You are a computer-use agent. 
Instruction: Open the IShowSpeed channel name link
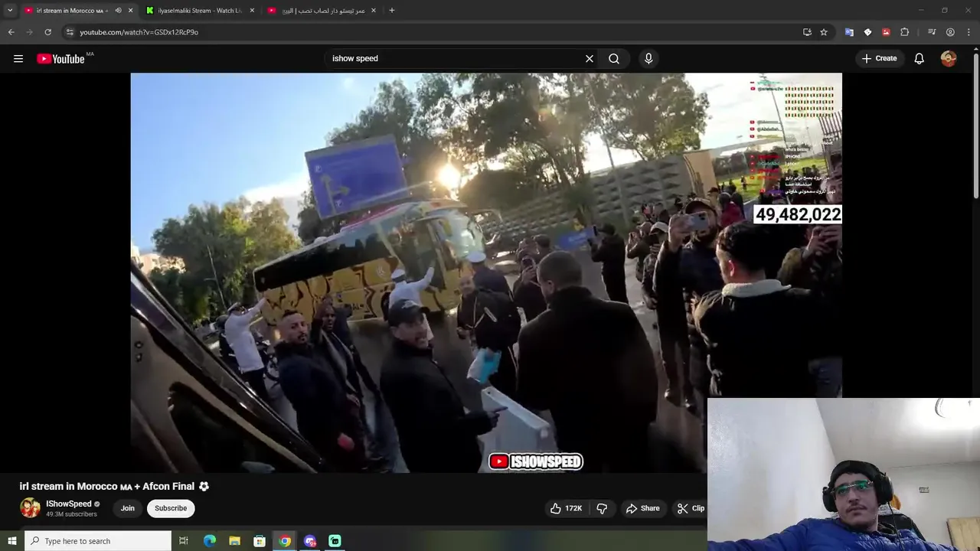coord(69,504)
